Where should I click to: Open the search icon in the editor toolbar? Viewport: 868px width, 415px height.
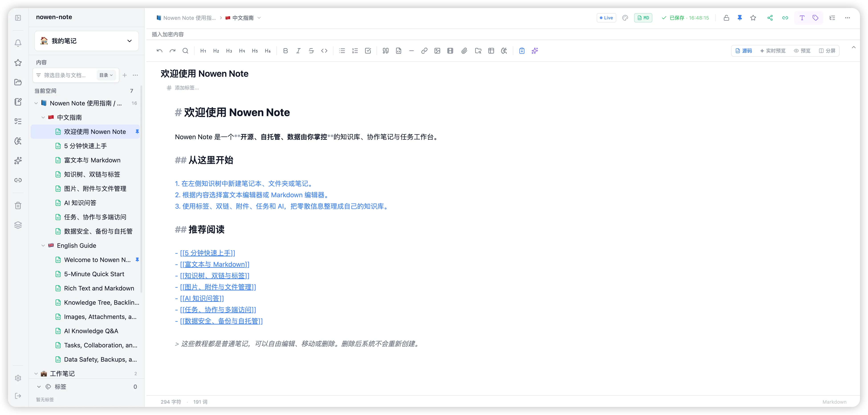(x=185, y=51)
